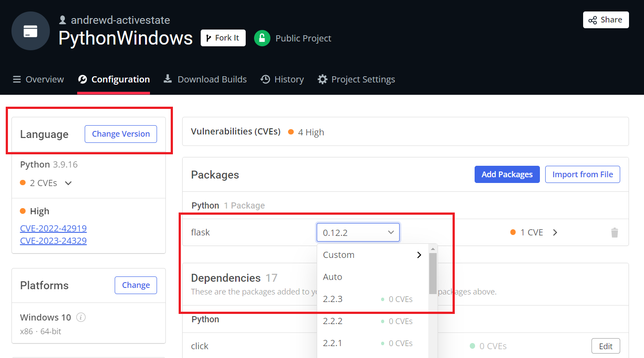
Task: Open the Custom submenu in version list
Action: click(x=373, y=255)
